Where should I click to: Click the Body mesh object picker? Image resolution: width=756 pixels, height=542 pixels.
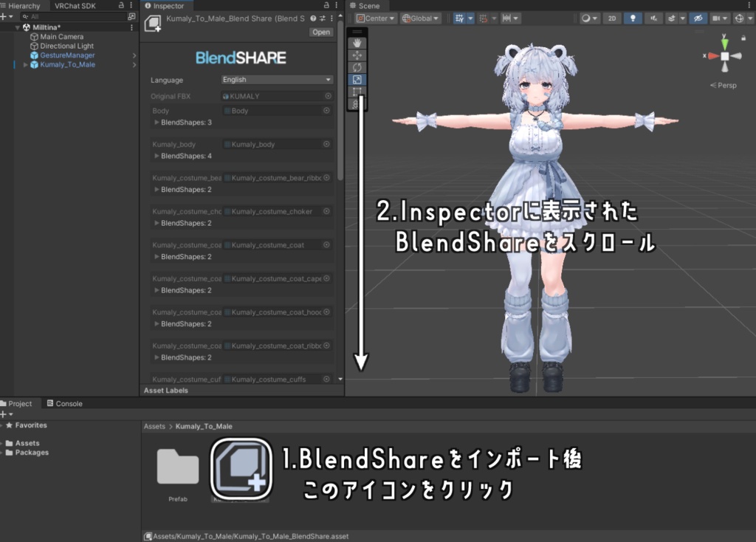326,111
